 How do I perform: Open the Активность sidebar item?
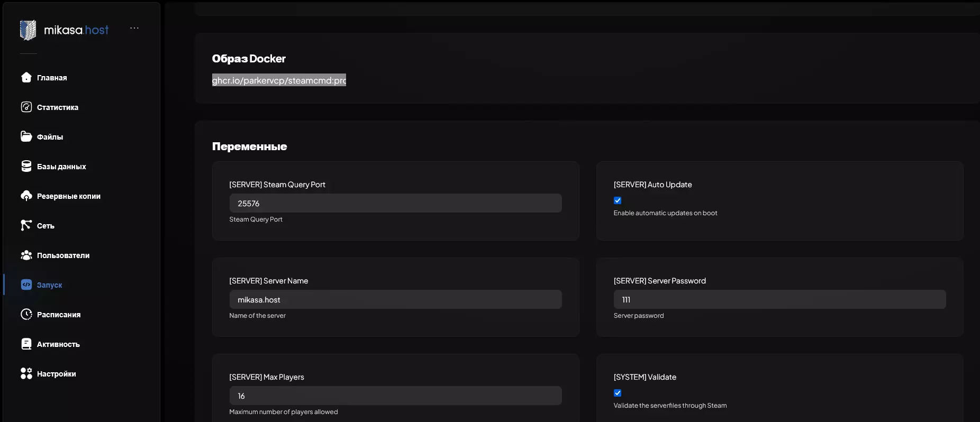(x=58, y=344)
